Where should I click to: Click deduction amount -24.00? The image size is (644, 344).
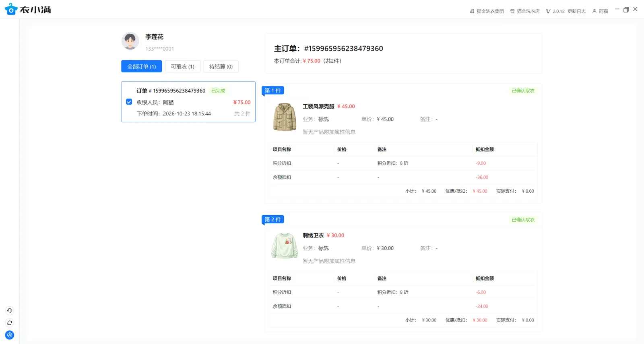(482, 307)
